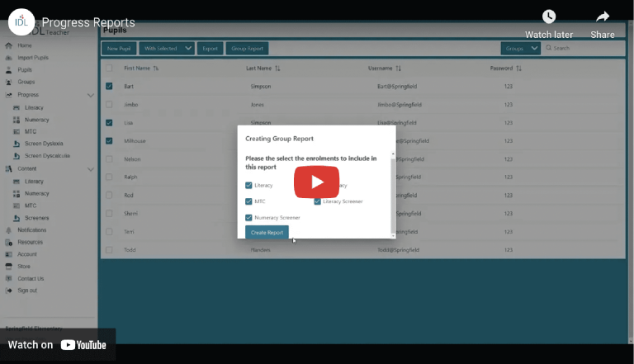
Task: Sort by Password column arrows
Action: [518, 69]
